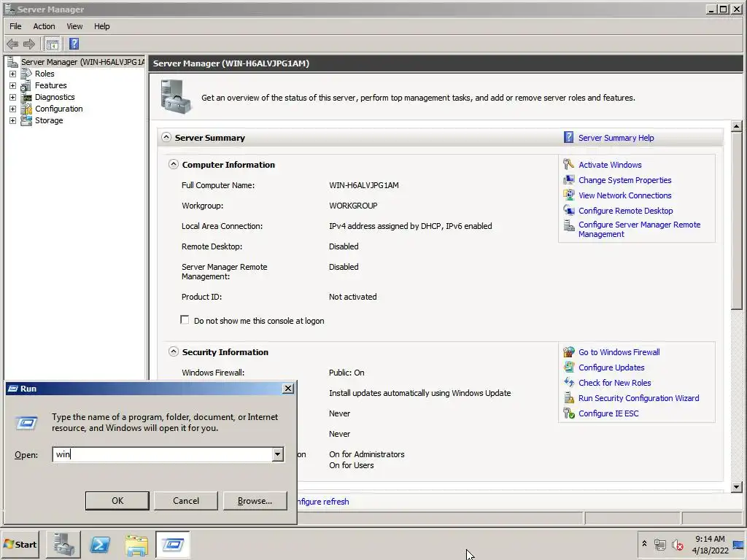
Task: Close the Run dialog with X
Action: point(287,388)
